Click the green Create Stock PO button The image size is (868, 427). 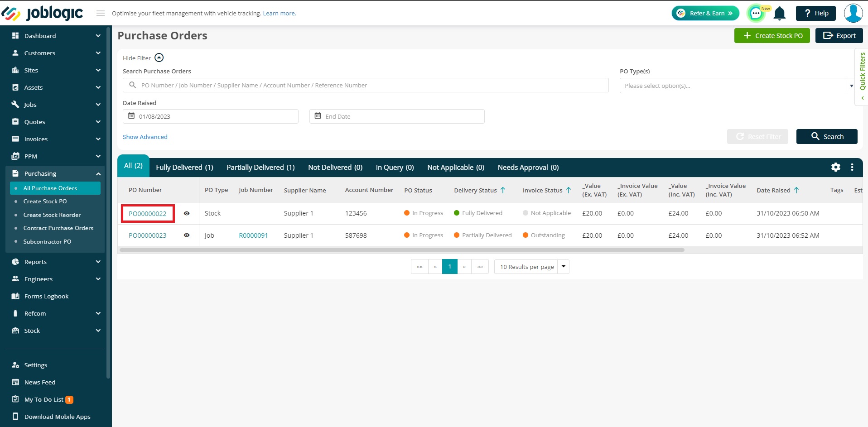click(772, 36)
